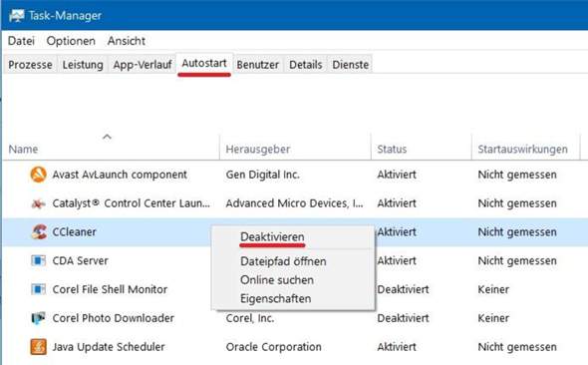This screenshot has width=588, height=365.
Task: Choose Deaktivieren in the context menu
Action: coord(272,237)
